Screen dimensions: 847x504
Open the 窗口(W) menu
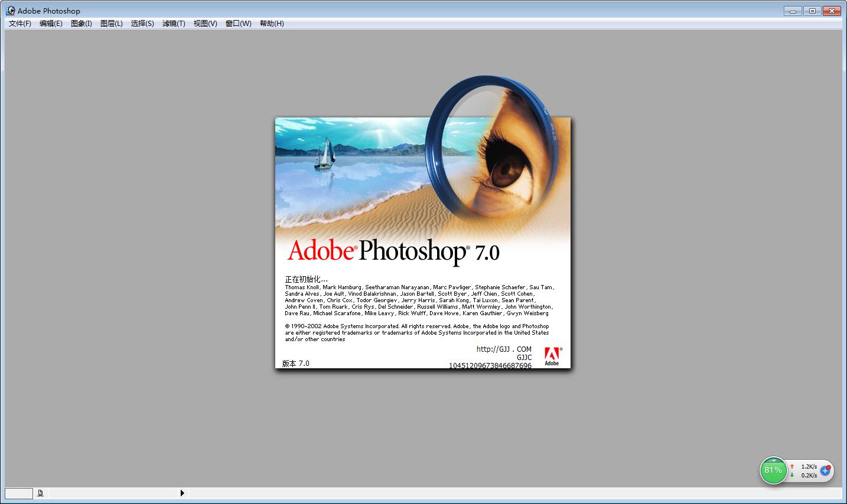tap(238, 24)
